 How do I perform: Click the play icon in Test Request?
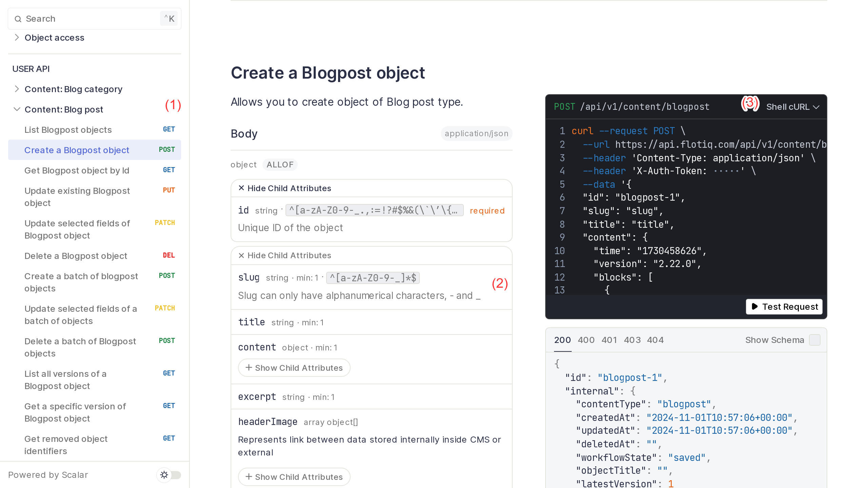click(755, 307)
